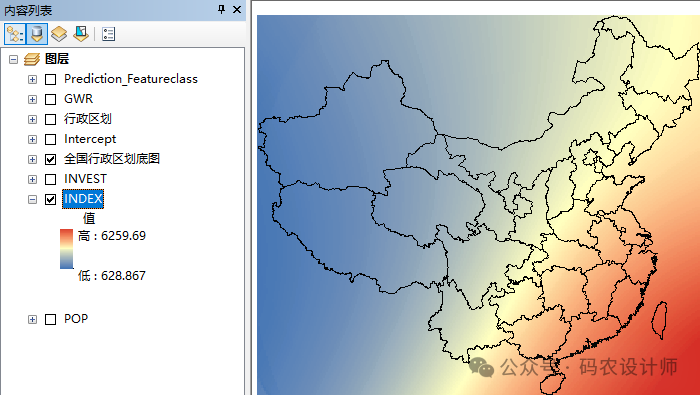Switch to List By Source view
This screenshot has width=700, height=395.
(x=37, y=34)
